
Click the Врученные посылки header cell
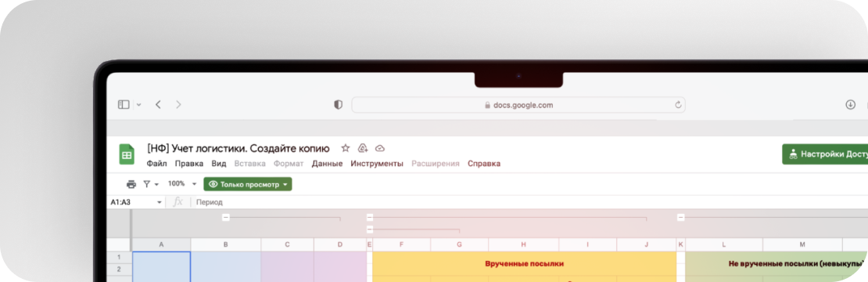click(524, 264)
